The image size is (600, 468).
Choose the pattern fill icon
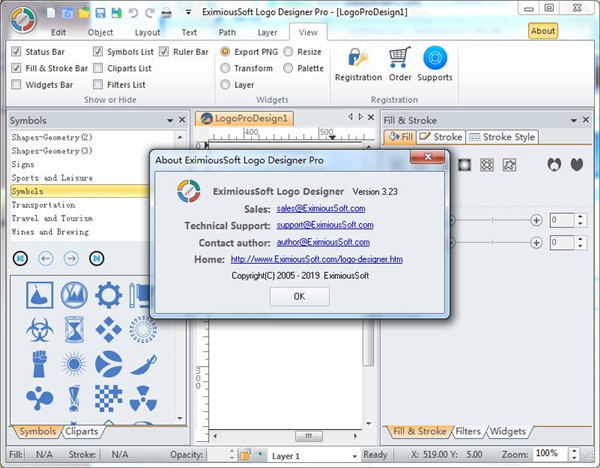487,165
